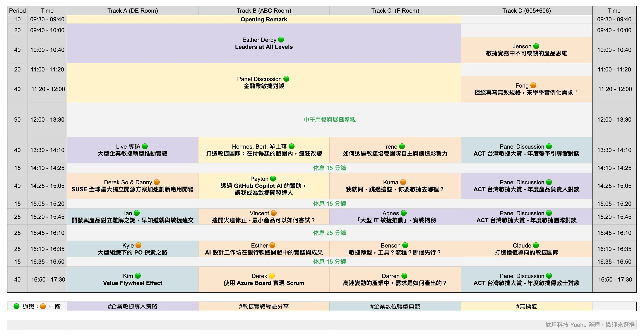
Task: Select Period column header cell
Action: [17, 10]
